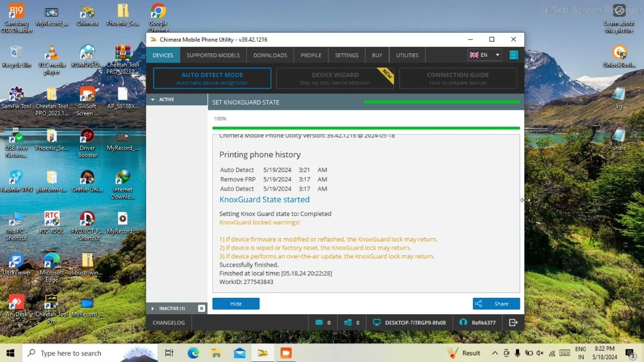The height and width of the screenshot is (362, 644).
Task: Open the Windows Start menu
Action: coord(11,353)
